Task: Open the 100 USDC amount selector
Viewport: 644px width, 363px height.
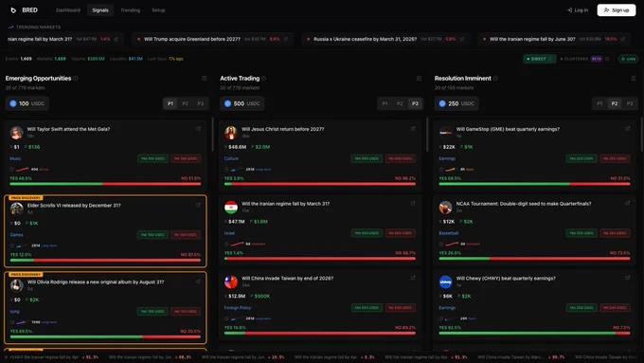Action: coord(27,103)
